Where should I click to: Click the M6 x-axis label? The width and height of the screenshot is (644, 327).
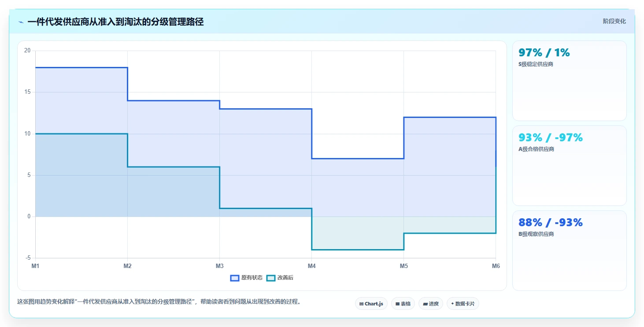click(496, 266)
